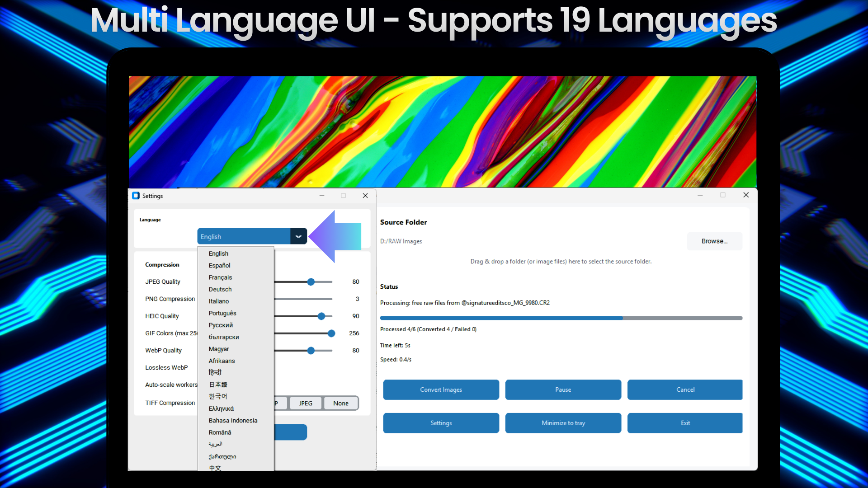Select JPEG TIFF compression option
The width and height of the screenshot is (868, 488).
click(306, 403)
